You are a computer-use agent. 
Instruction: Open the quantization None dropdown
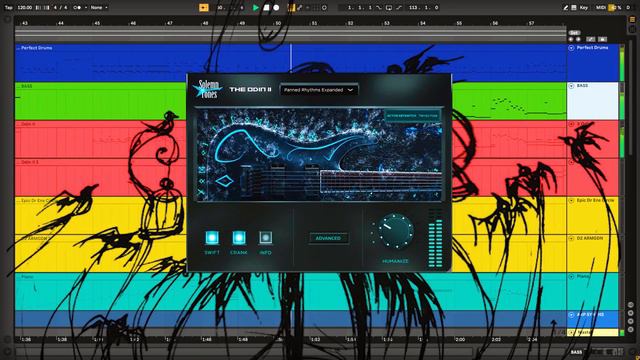tap(99, 7)
